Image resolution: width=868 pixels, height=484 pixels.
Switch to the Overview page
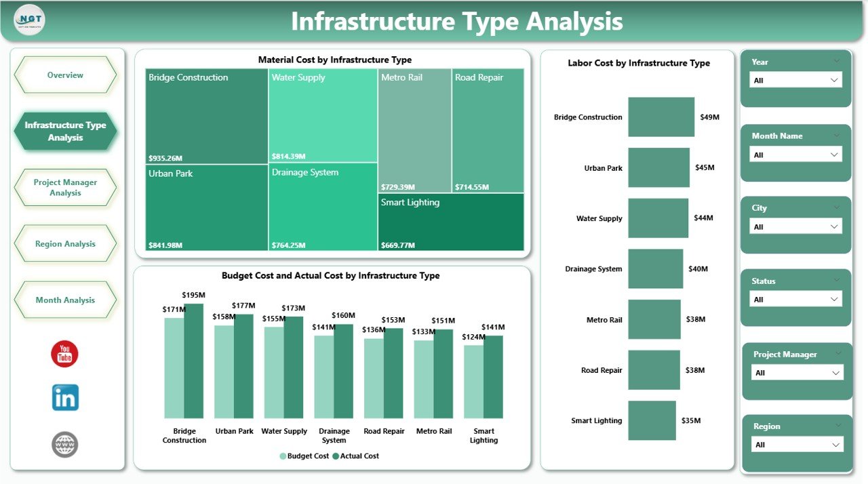coord(65,75)
